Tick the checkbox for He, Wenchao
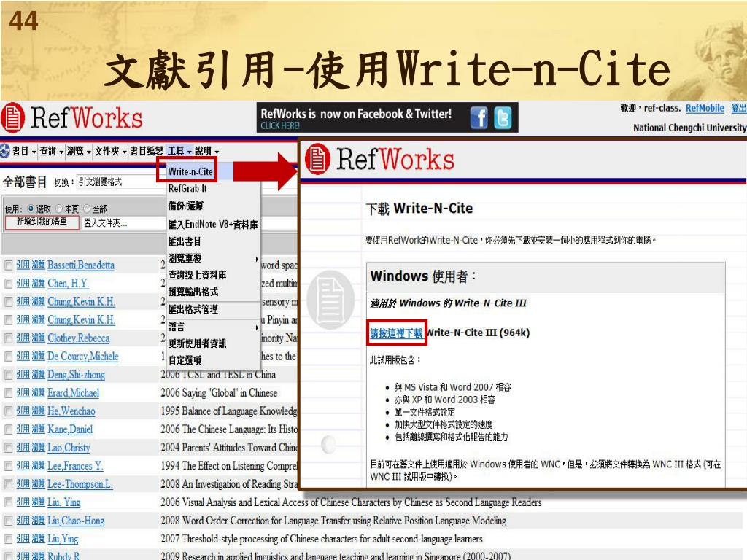The image size is (747, 560). [8, 411]
